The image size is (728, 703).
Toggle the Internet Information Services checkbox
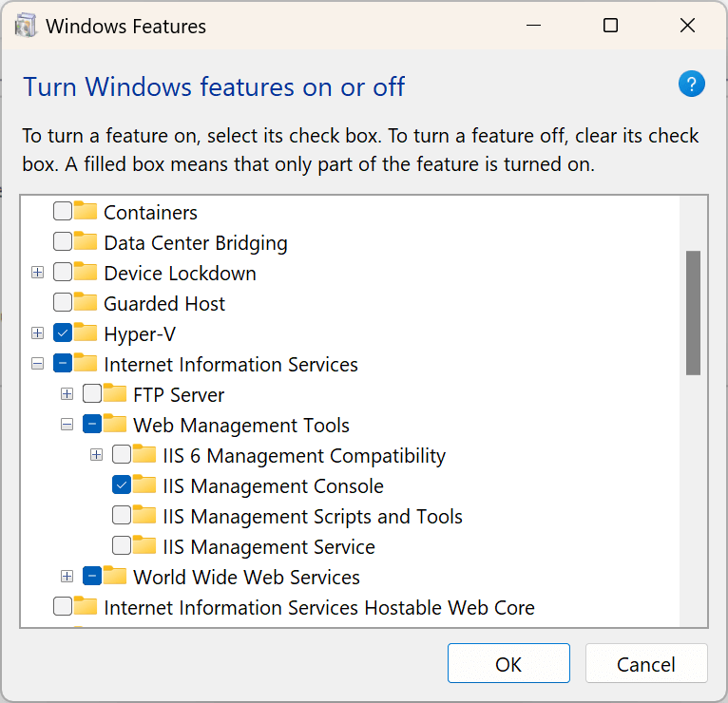pyautogui.click(x=63, y=363)
